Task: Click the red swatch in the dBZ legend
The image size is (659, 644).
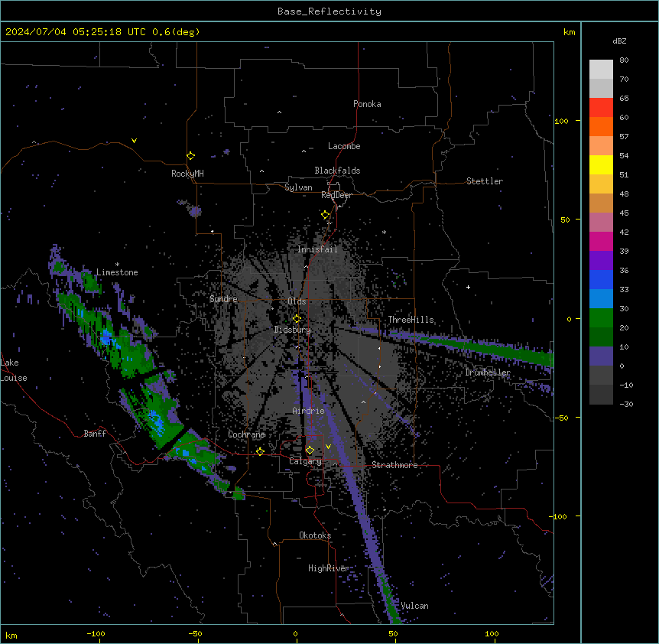Action: [601, 107]
